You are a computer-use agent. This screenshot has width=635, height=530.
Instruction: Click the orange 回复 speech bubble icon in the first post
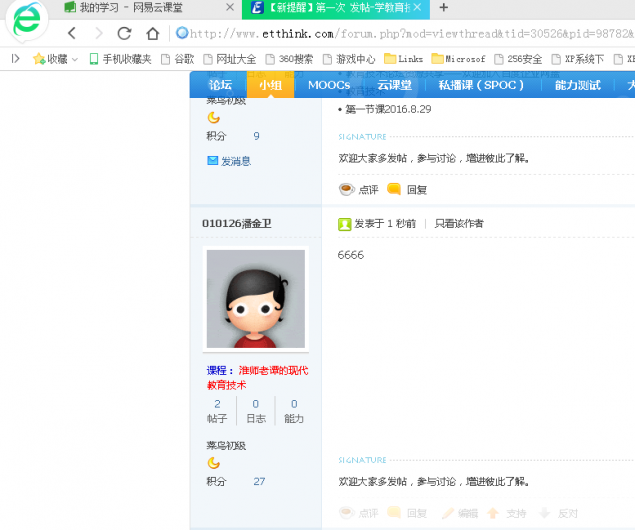pos(394,189)
